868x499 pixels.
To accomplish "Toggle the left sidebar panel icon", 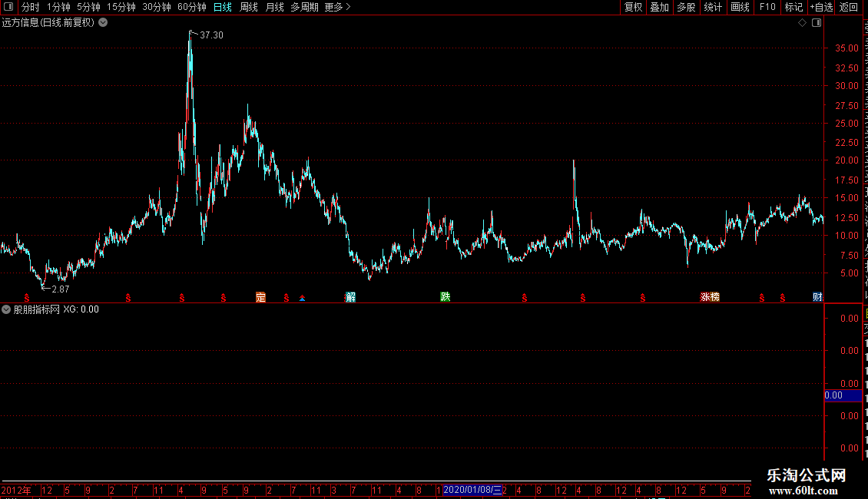I will (x=8, y=7).
